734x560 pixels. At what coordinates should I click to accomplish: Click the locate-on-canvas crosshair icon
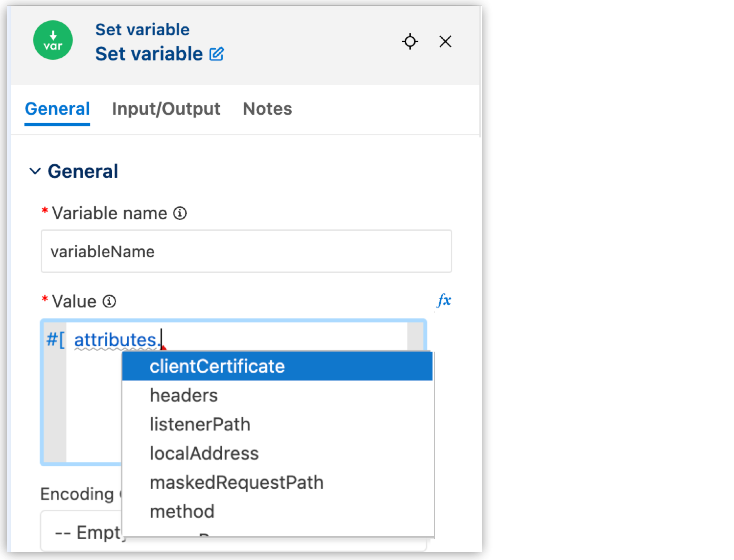click(x=410, y=41)
